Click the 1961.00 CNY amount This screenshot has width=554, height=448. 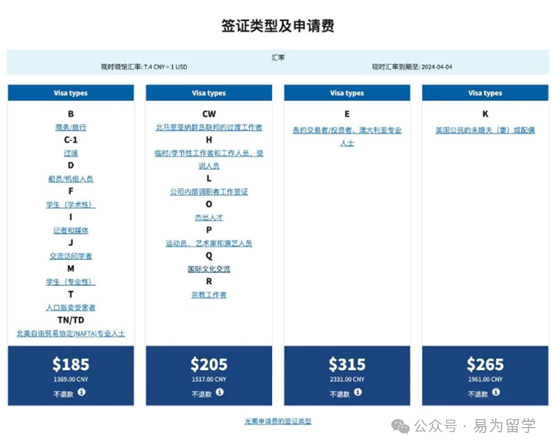point(485,379)
